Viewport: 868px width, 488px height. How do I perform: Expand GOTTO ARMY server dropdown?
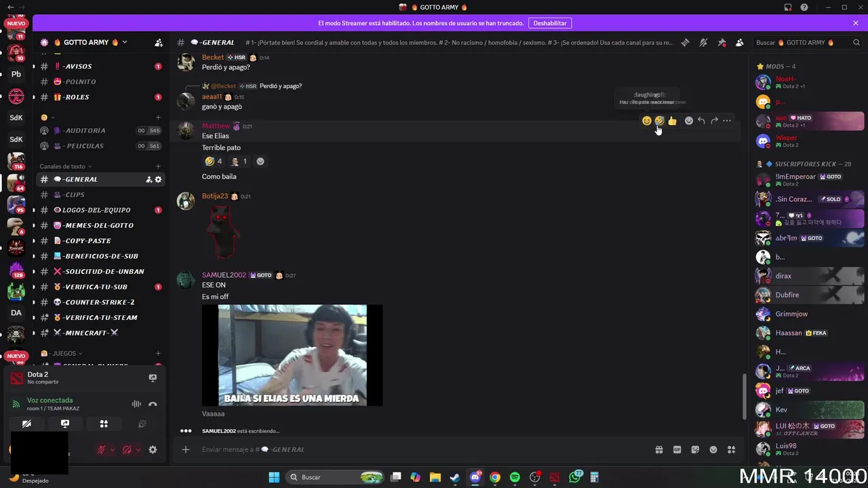tap(125, 42)
